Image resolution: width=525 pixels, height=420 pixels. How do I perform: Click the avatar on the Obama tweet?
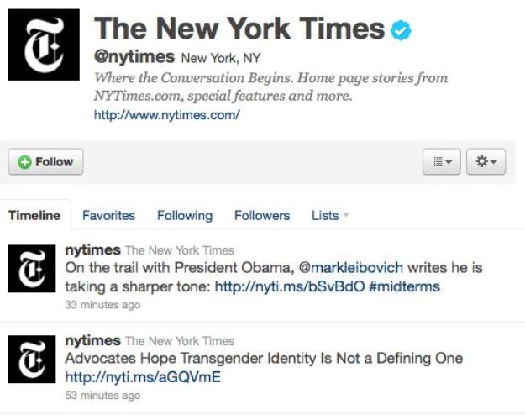pos(32,269)
